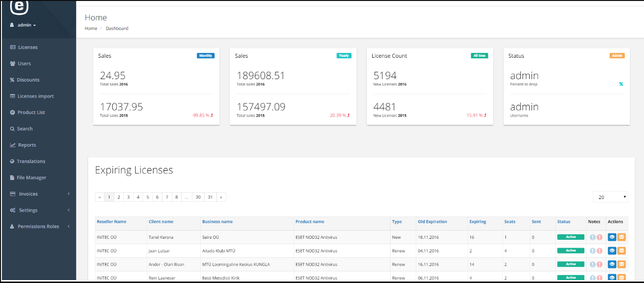The image size is (644, 283).
Task: View license for Tanel Kersna (eye icon)
Action: pyautogui.click(x=612, y=237)
